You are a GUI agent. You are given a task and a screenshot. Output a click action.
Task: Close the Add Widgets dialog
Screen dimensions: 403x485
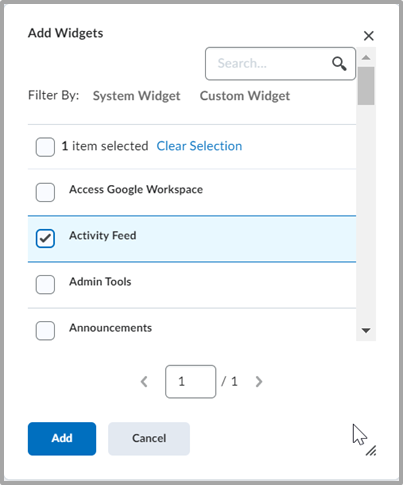[x=369, y=36]
